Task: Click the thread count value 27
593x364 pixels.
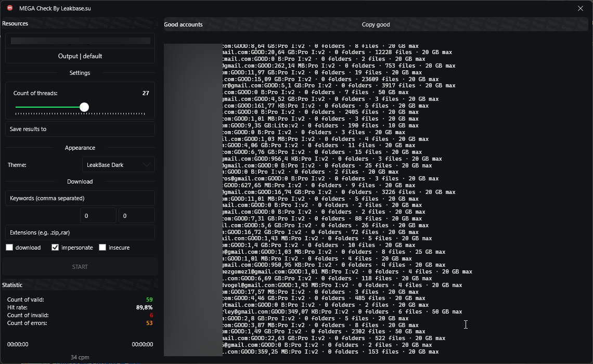Action: tap(146, 94)
